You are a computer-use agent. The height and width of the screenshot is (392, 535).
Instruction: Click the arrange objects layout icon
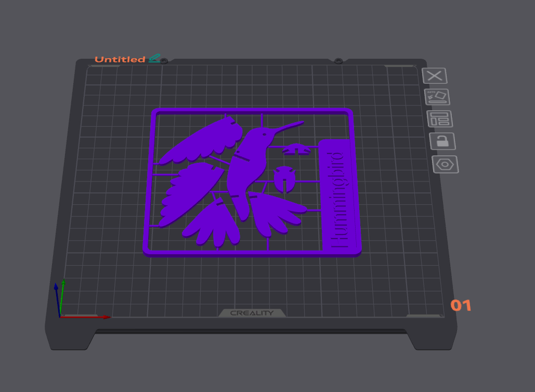click(439, 119)
